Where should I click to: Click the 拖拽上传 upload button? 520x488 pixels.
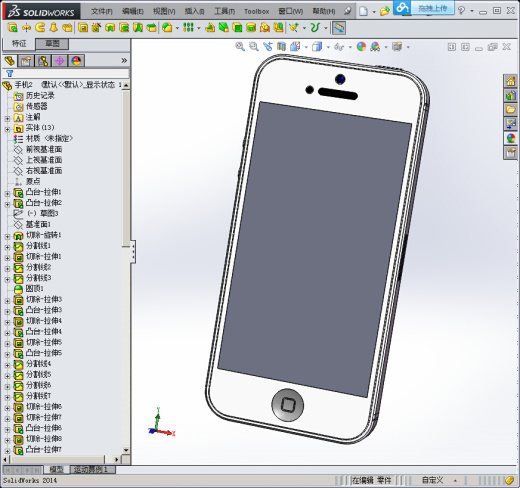click(433, 8)
